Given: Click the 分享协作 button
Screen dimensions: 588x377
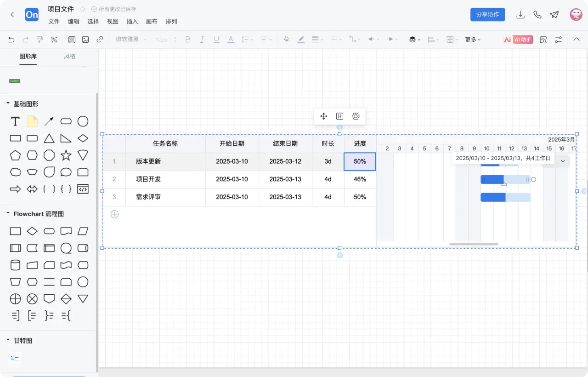Looking at the screenshot, I should 487,14.
